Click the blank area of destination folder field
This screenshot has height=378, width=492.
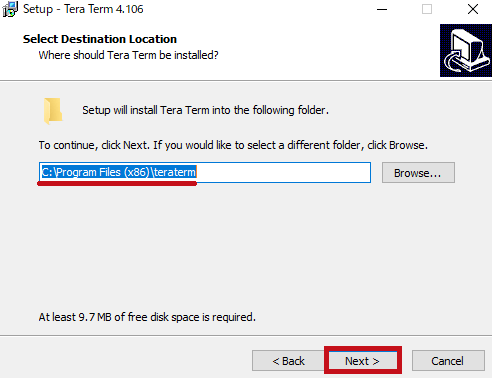(x=283, y=173)
